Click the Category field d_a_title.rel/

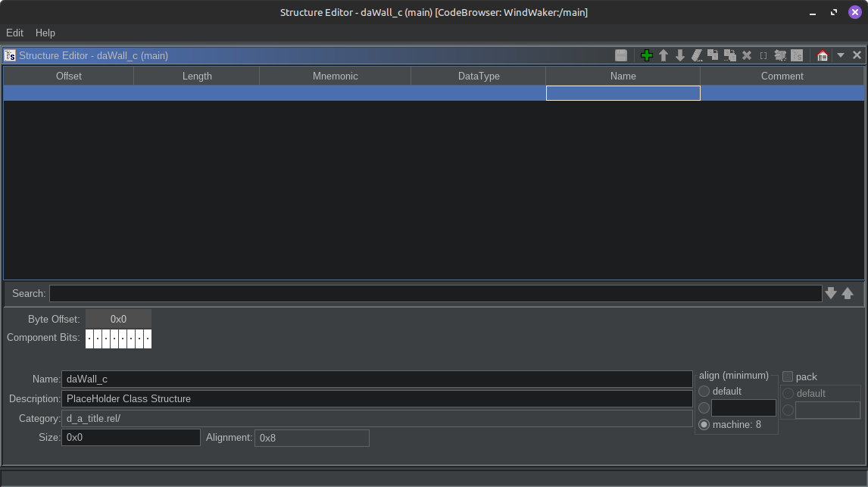[376, 418]
